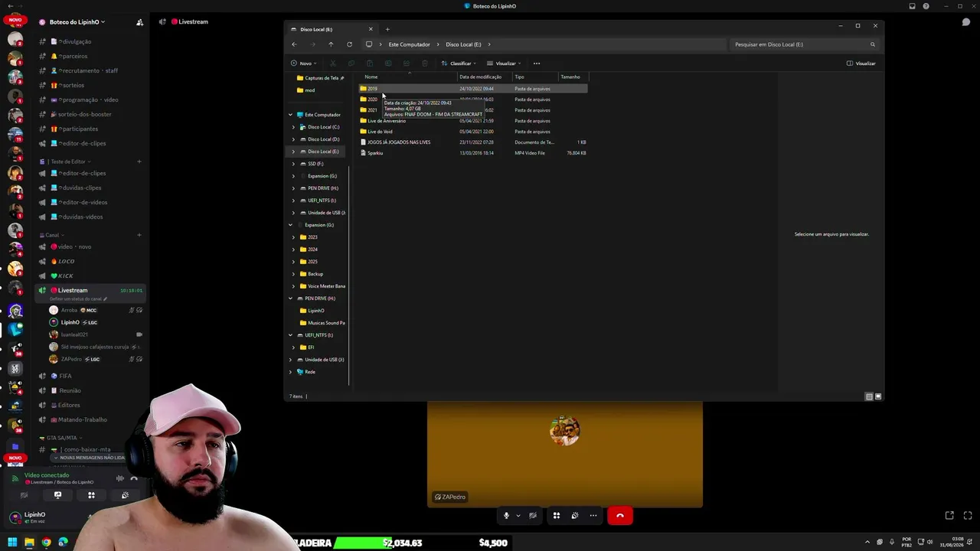The height and width of the screenshot is (551, 980).
Task: Sort by the Tipo column header
Action: click(519, 77)
